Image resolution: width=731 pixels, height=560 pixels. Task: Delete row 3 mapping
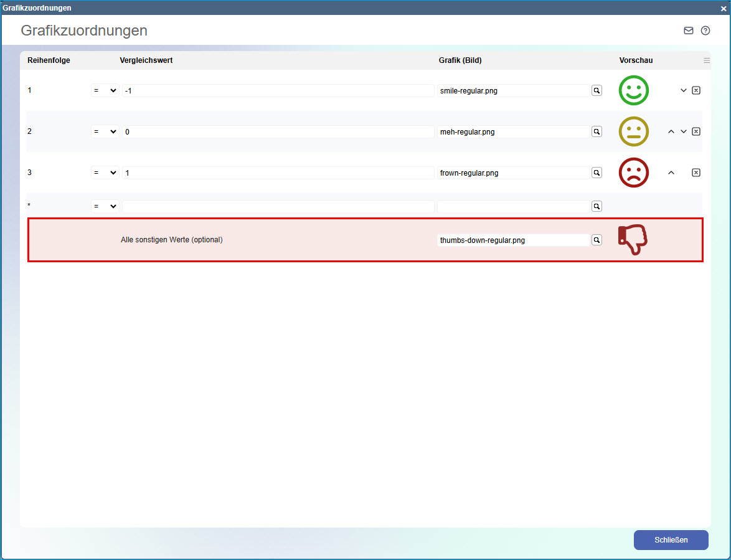point(696,173)
